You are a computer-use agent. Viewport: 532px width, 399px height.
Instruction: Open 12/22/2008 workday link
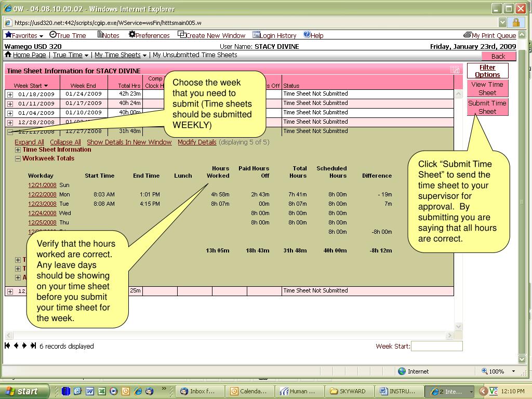pyautogui.click(x=42, y=194)
